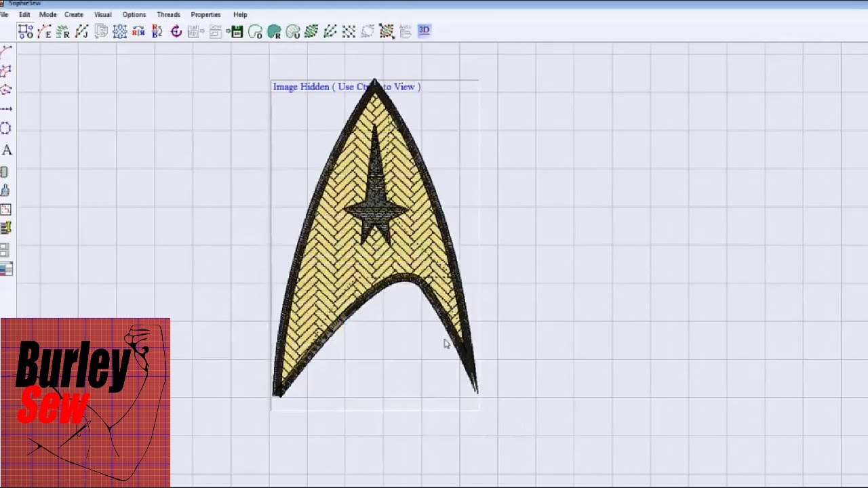Click the vertical flip R/B icon
This screenshot has width=868, height=488.
[x=157, y=31]
